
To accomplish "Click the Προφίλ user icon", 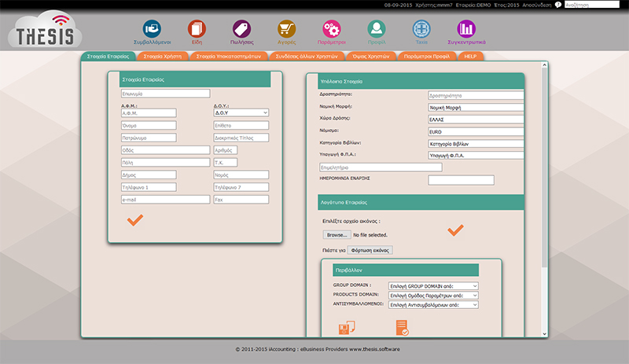I will [377, 29].
